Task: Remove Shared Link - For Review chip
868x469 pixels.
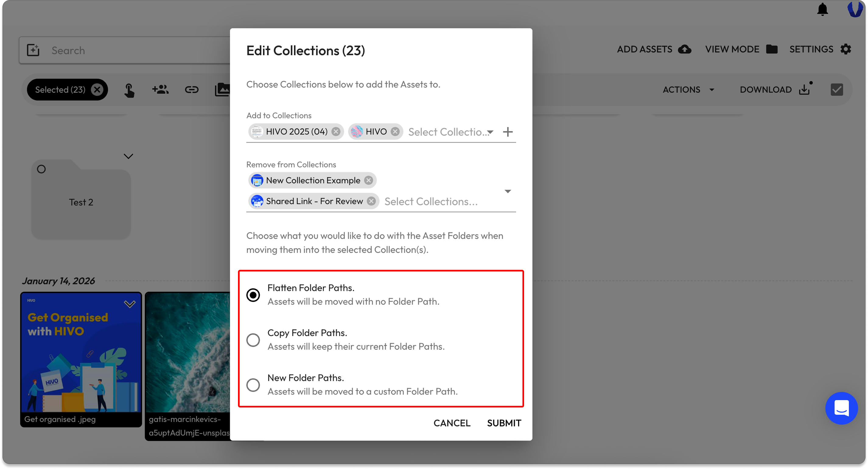Action: [371, 201]
